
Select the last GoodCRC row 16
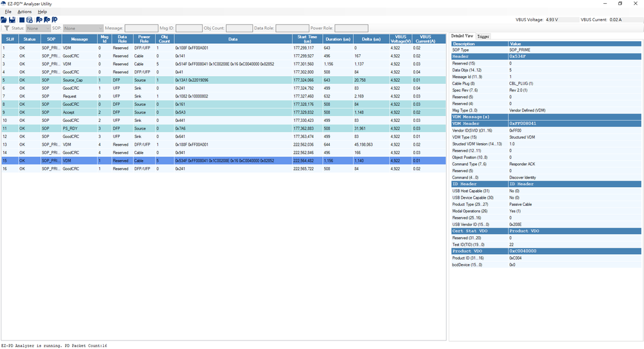224,168
